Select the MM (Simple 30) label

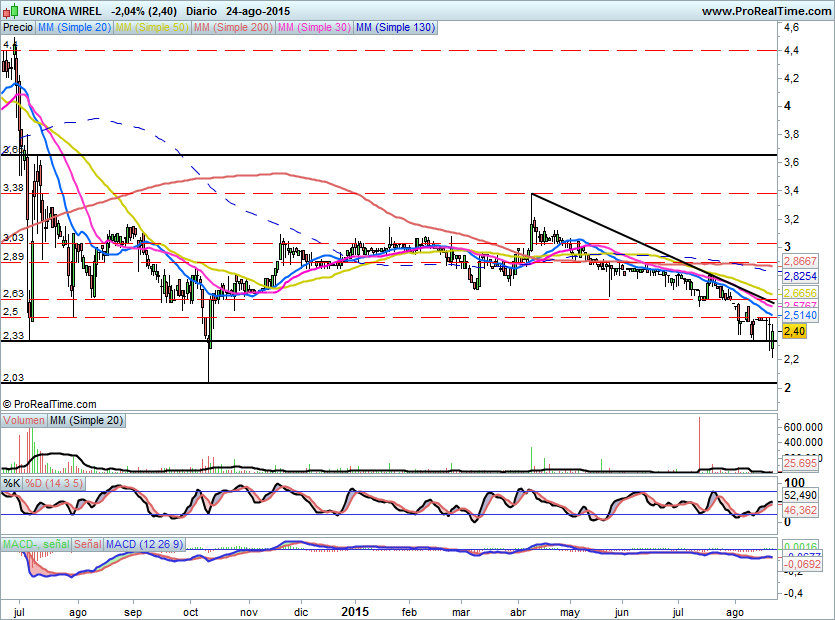pos(314,27)
